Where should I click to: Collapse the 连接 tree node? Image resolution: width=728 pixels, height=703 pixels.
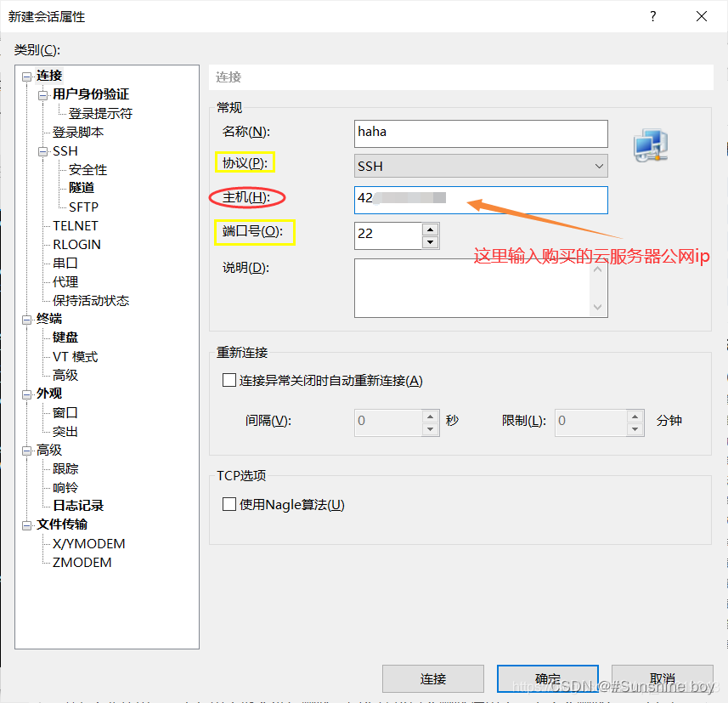click(x=27, y=77)
